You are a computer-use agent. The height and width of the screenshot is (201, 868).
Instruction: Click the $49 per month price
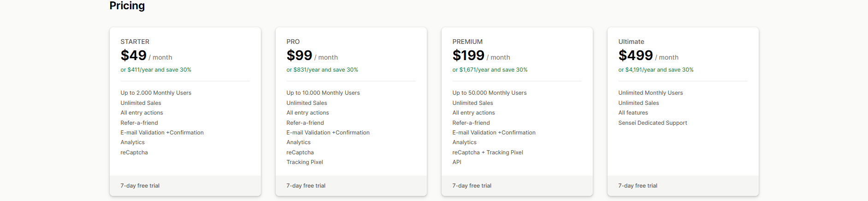[x=134, y=56]
